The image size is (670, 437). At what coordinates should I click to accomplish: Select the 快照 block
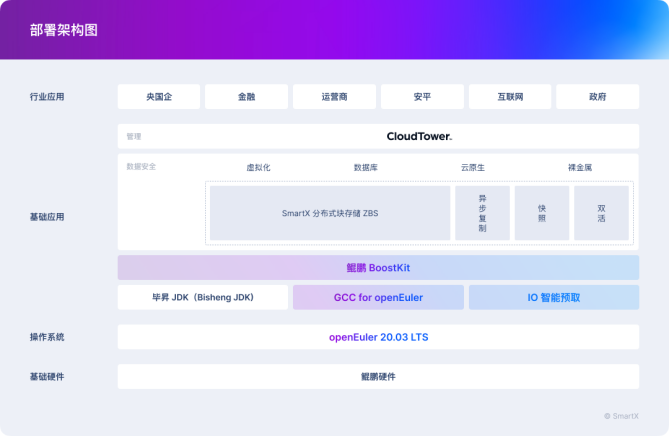tap(542, 213)
